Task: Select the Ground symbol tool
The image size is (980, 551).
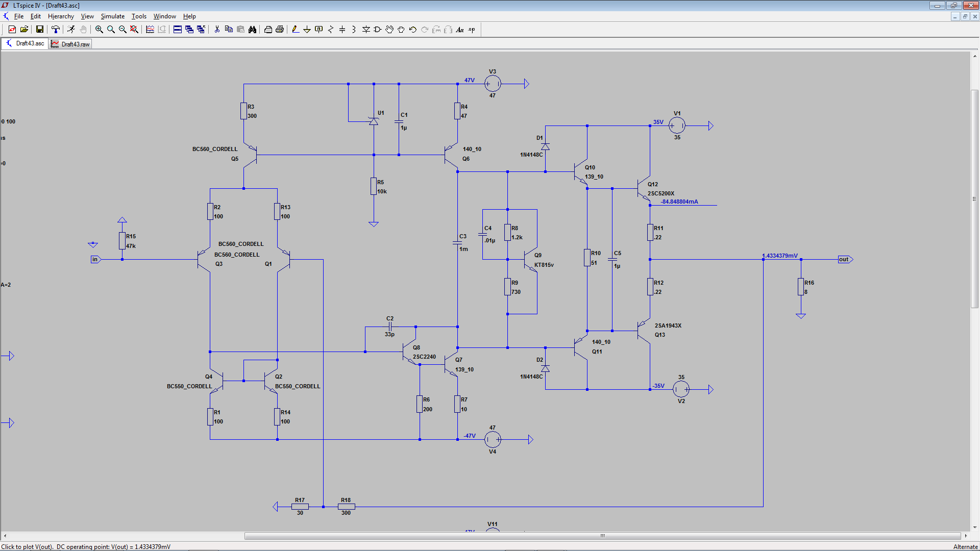Action: [307, 30]
